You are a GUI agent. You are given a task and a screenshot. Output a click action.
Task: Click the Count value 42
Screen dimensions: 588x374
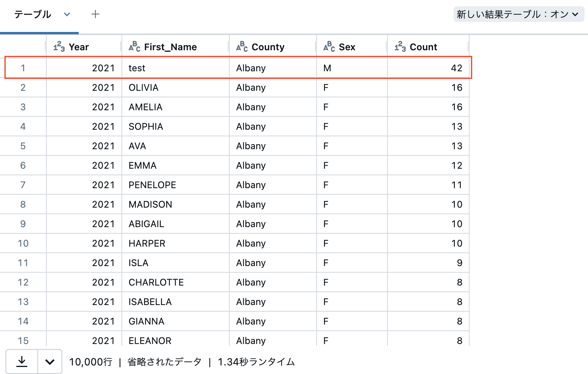[456, 68]
